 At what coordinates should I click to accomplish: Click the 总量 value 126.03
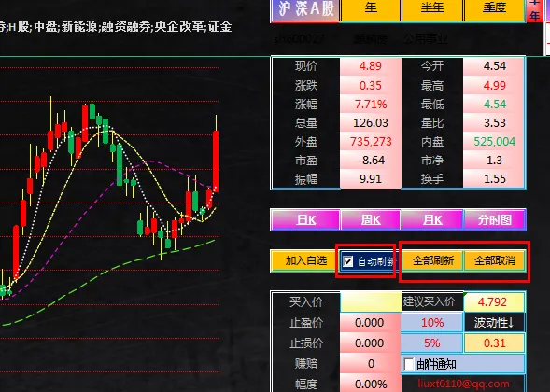[371, 122]
